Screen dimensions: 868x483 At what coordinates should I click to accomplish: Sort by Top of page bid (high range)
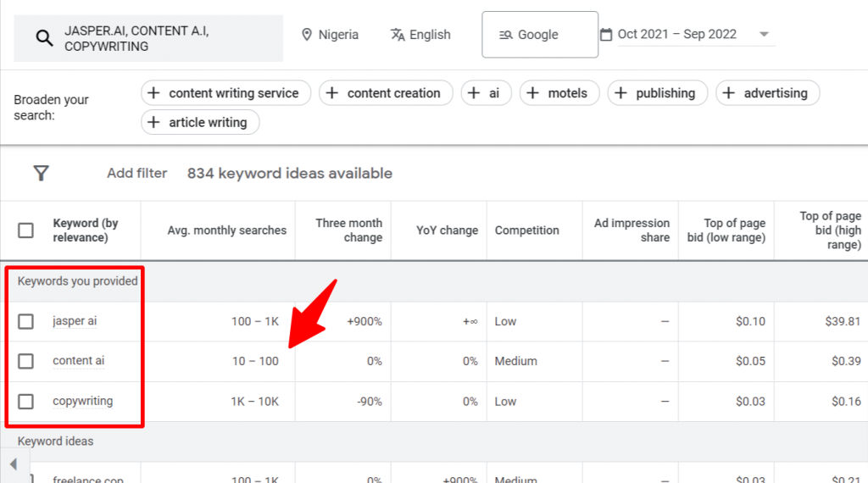click(x=831, y=230)
